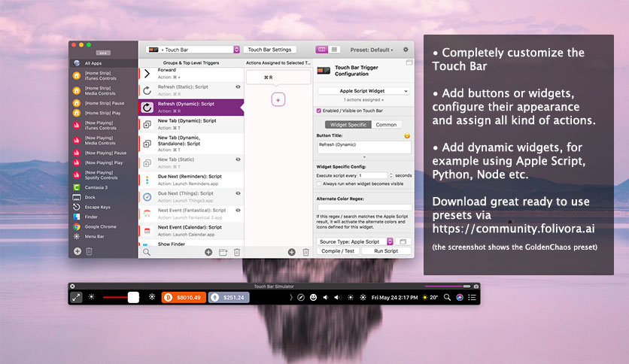Viewport: 629px width, 364px height.
Task: Collapse sidebar with <<< button
Action: 103,53
